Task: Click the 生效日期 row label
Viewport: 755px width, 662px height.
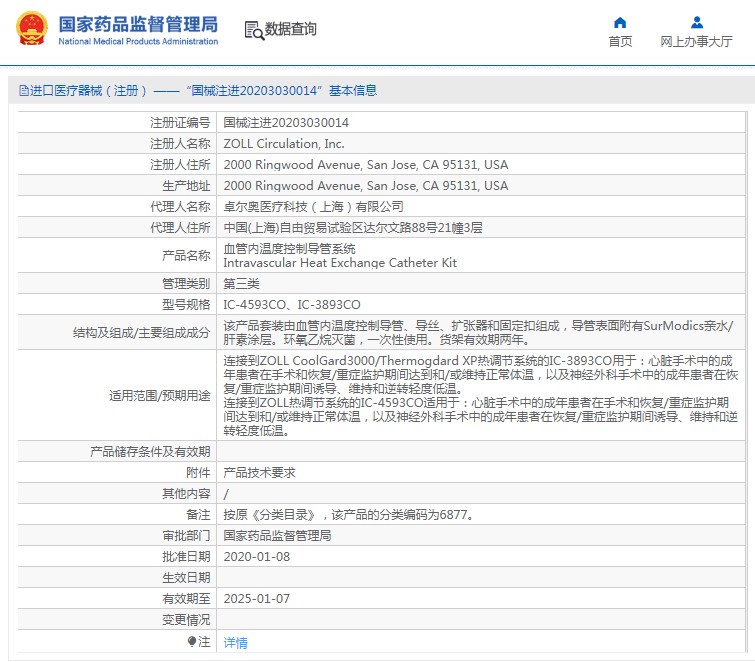Action: [186, 578]
